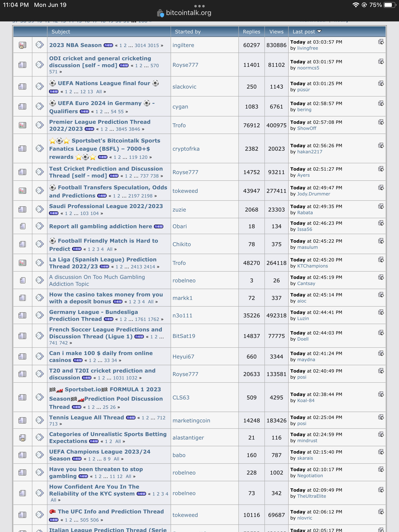Jump to last post of ODI cricket thread
This screenshot has height=532, width=399.
381,62
